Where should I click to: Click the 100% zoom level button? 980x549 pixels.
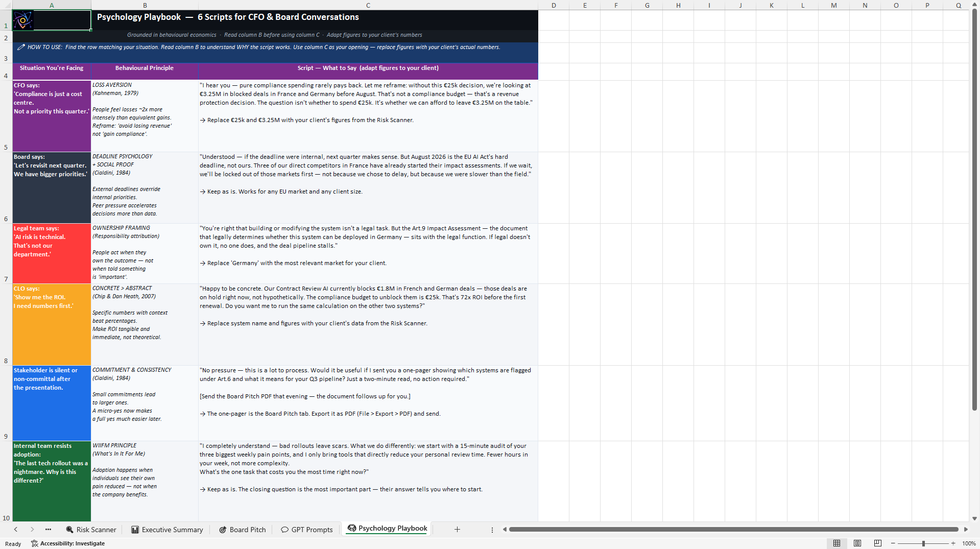pos(969,543)
